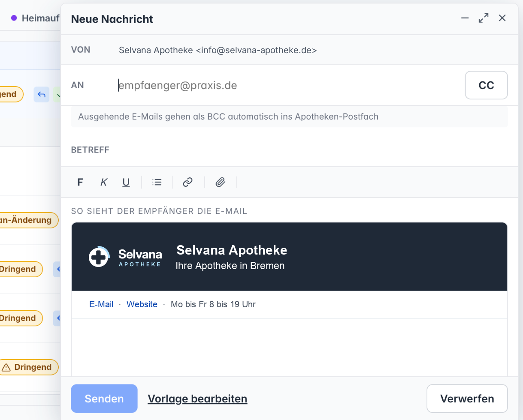Open the E-Mail link in preview
The image size is (523, 420).
[x=101, y=304]
